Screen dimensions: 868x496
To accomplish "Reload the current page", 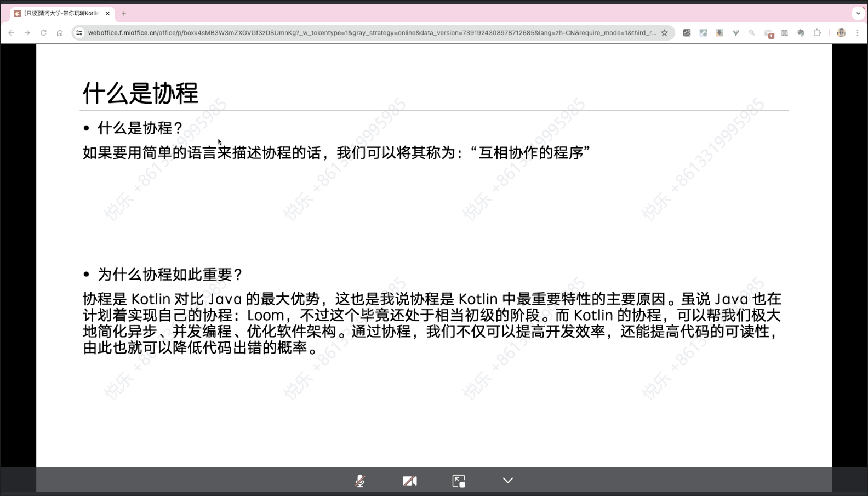I will coord(43,33).
